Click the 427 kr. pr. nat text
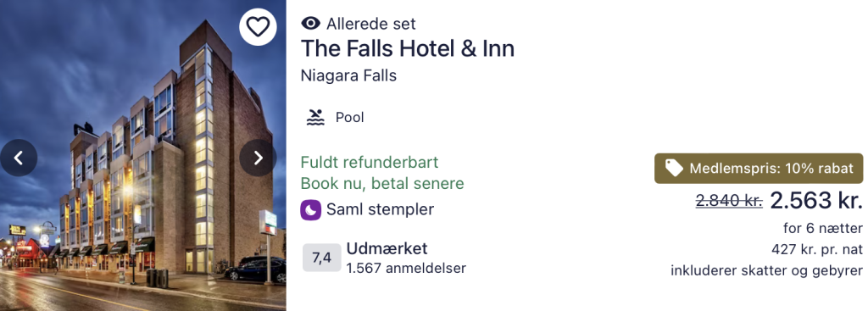This screenshot has height=311, width=868. tap(817, 250)
